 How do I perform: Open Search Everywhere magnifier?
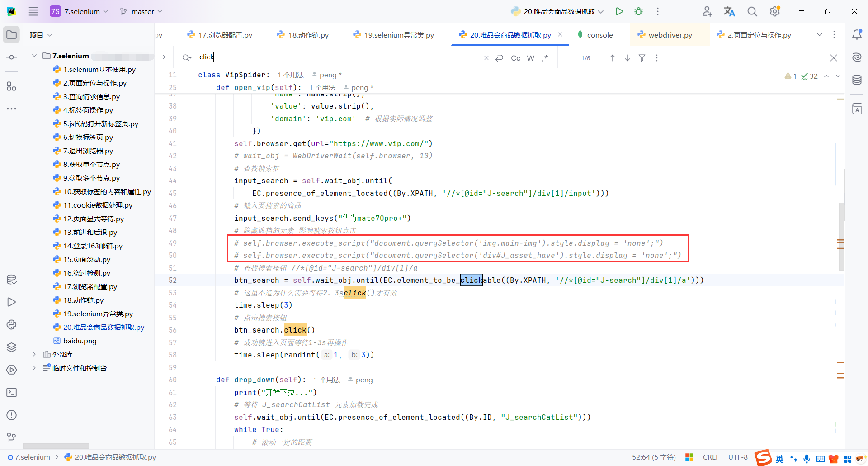click(x=752, y=11)
